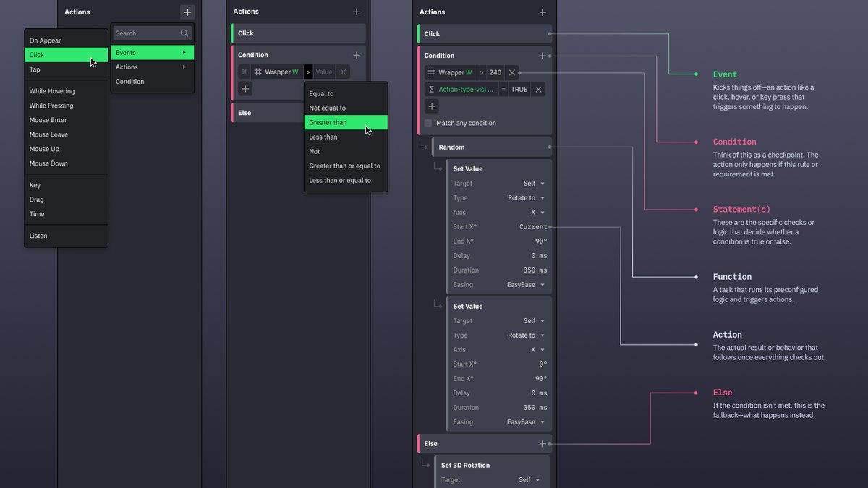The image size is (868, 488).
Task: Select Less than operator
Action: tap(346, 137)
